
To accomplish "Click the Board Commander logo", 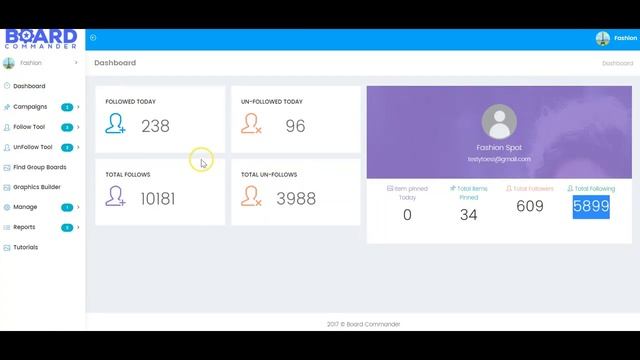I will tap(41, 39).
